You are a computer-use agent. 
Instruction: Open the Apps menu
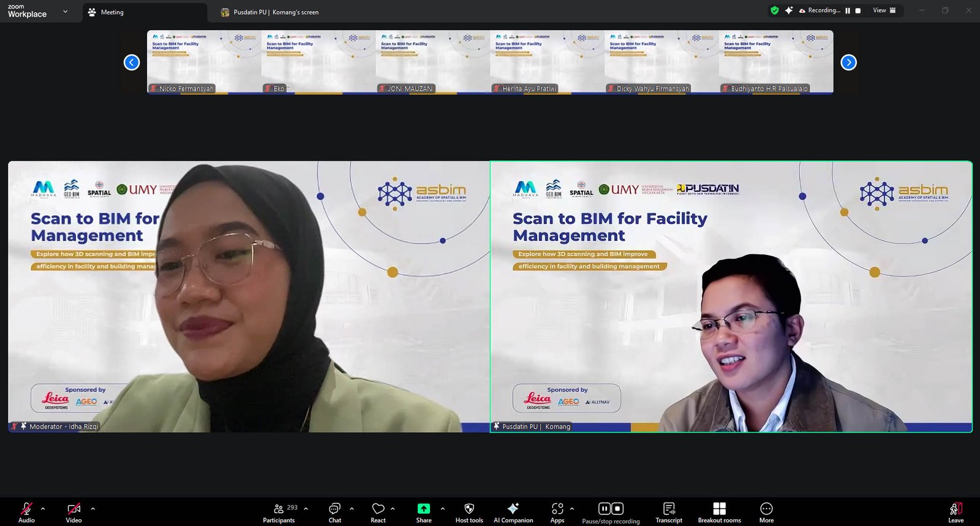(x=557, y=513)
